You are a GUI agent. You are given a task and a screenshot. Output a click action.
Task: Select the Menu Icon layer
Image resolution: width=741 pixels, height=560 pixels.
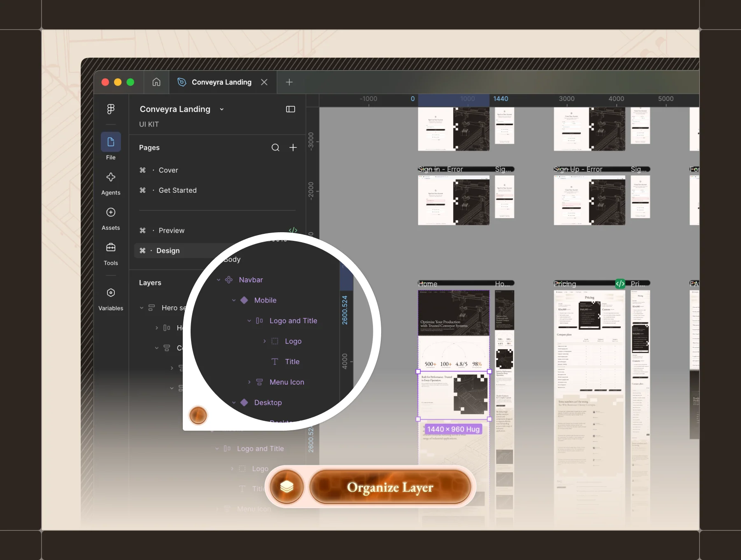(x=287, y=382)
